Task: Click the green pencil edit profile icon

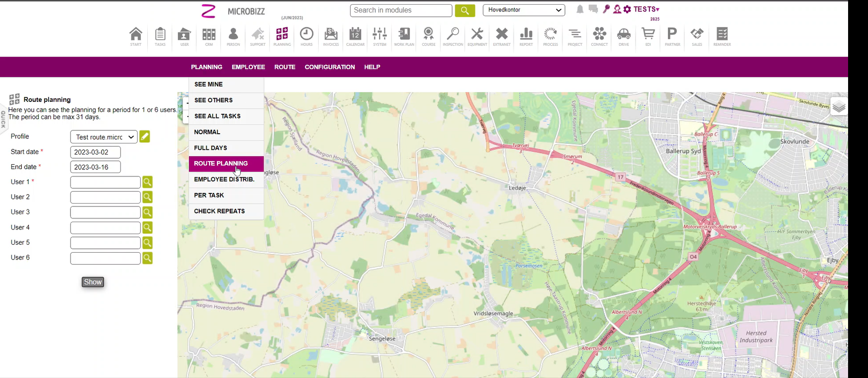Action: pos(145,136)
